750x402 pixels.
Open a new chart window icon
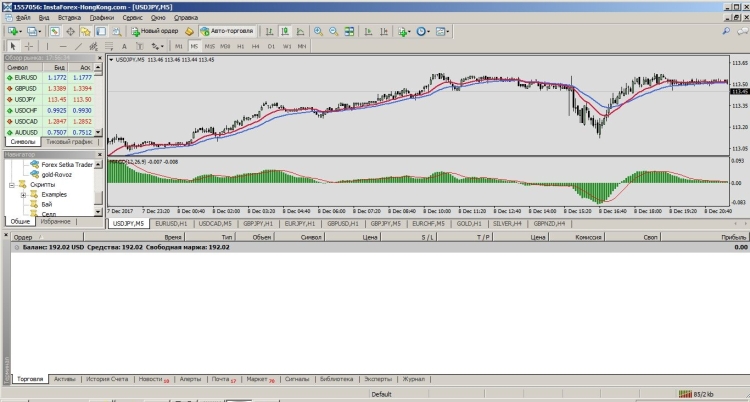tap(12, 32)
